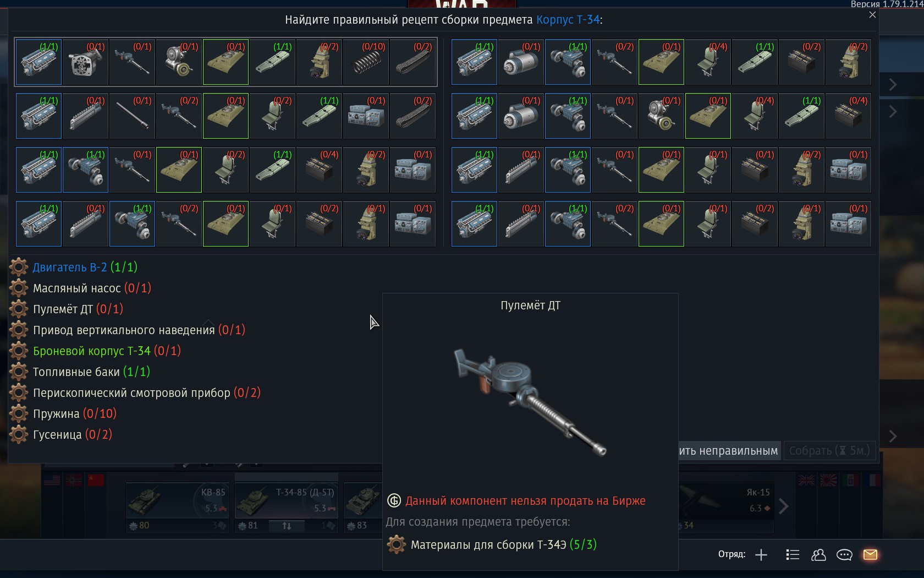Select the Japan flag icon
924x578 pixels.
click(x=828, y=481)
